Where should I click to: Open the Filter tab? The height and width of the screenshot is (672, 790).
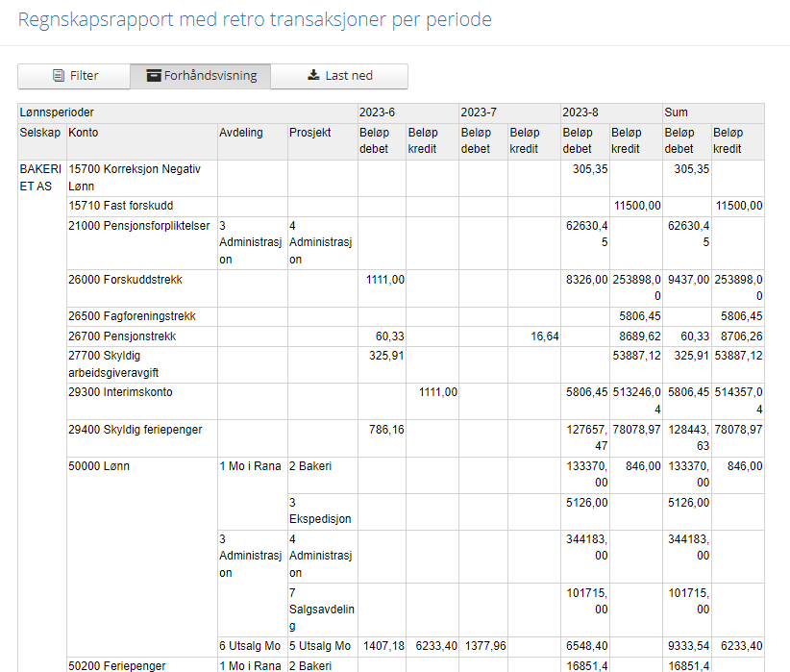pos(74,76)
